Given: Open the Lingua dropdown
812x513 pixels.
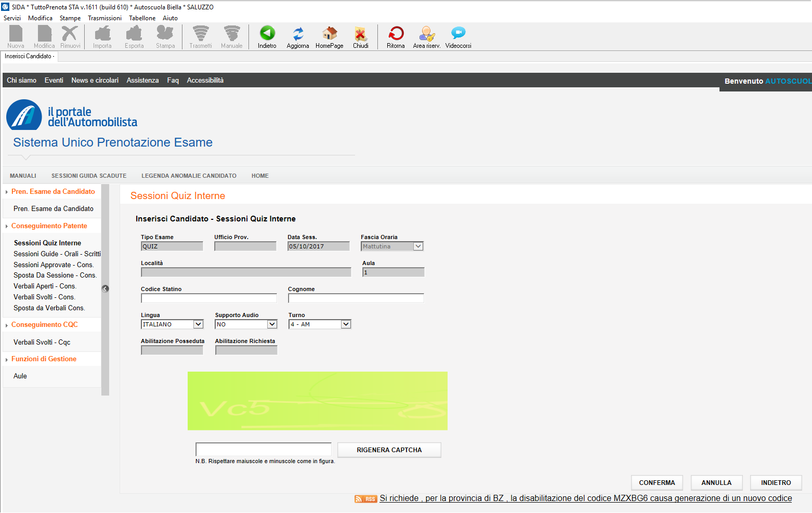Looking at the screenshot, I should click(x=198, y=324).
